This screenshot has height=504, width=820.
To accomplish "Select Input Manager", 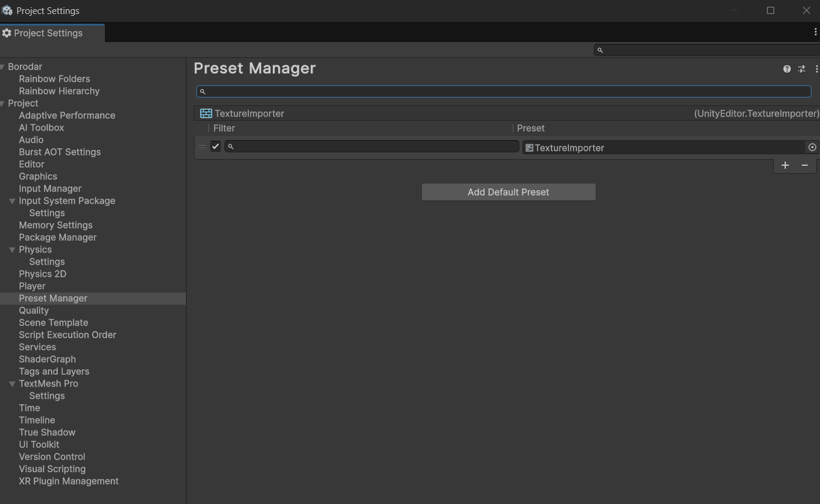I will click(x=50, y=188).
